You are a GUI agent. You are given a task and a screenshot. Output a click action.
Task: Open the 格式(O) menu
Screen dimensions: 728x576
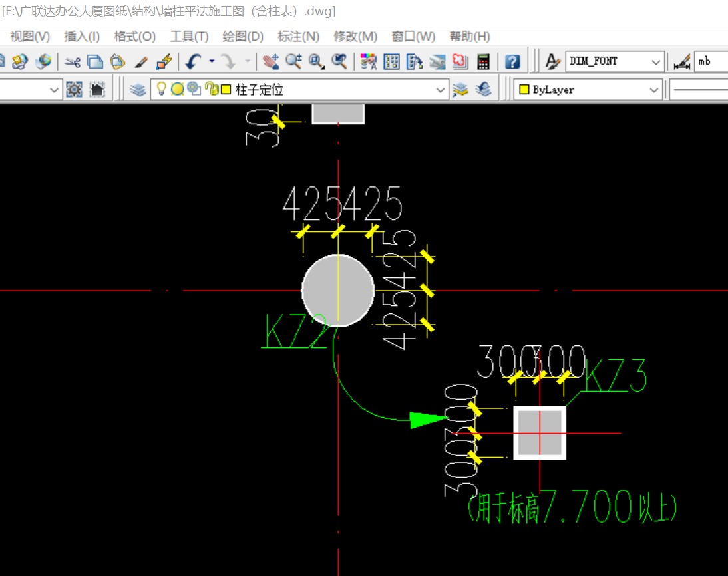[x=134, y=36]
